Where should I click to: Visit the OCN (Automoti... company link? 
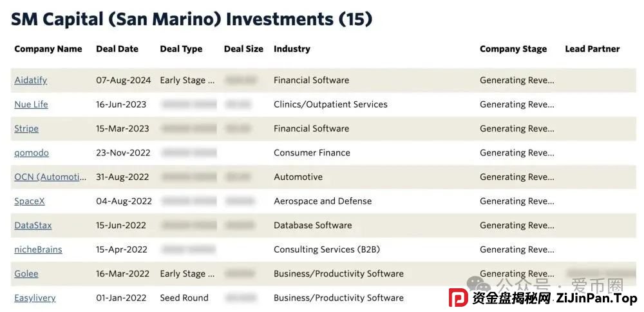50,177
